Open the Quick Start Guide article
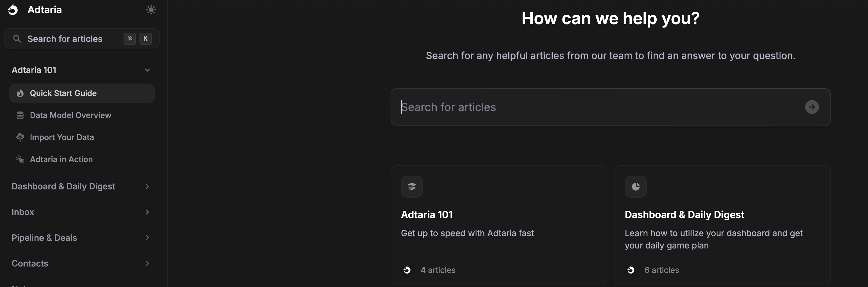 [63, 93]
